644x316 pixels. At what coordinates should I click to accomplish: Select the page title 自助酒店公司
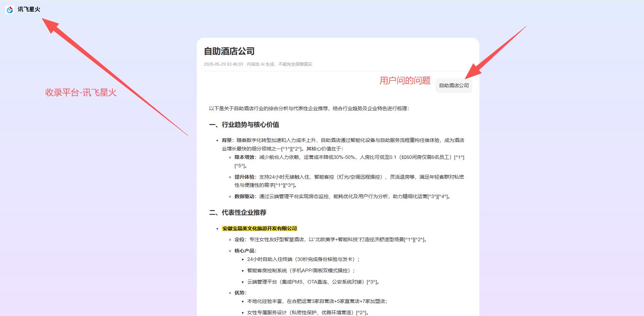[229, 51]
